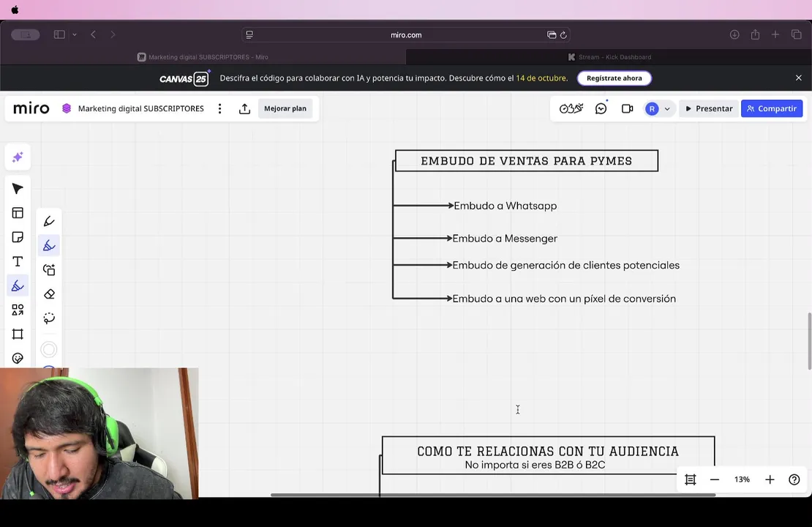
Task: Start a video call
Action: (627, 108)
